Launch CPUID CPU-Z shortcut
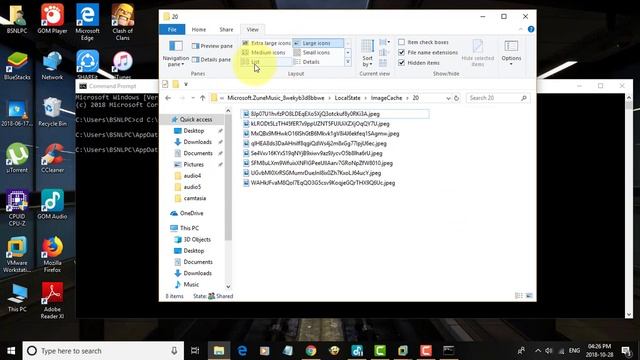 (17, 208)
